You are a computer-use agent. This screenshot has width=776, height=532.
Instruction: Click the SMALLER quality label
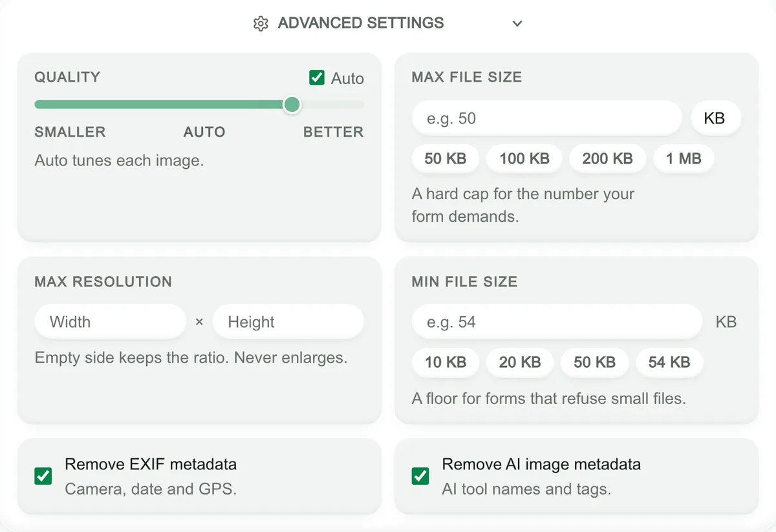coord(70,132)
